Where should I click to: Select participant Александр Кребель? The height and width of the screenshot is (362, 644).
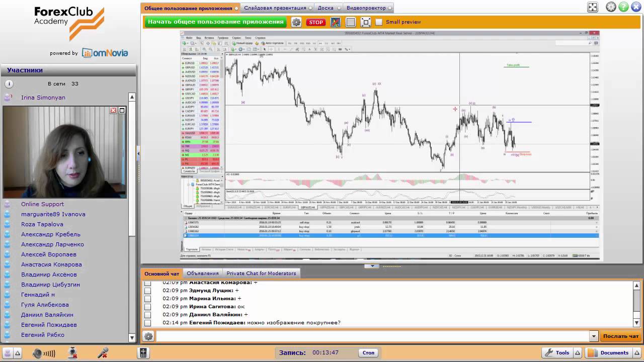(x=50, y=234)
